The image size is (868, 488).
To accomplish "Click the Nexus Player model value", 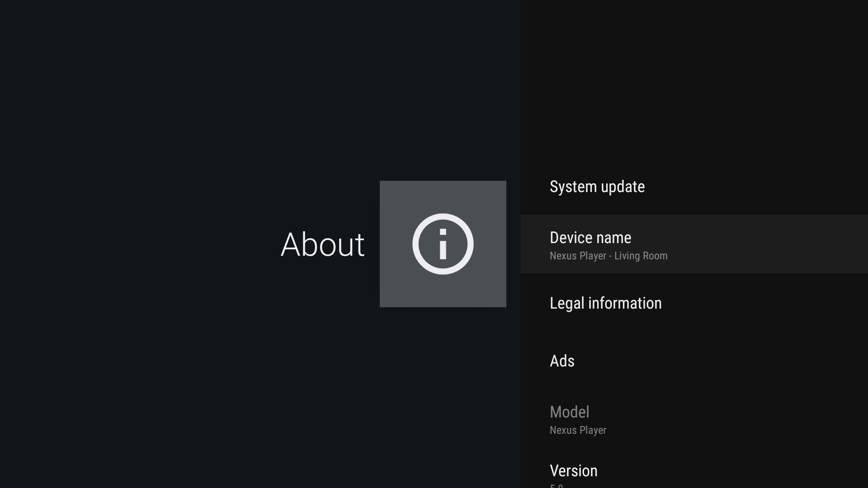I will (578, 430).
